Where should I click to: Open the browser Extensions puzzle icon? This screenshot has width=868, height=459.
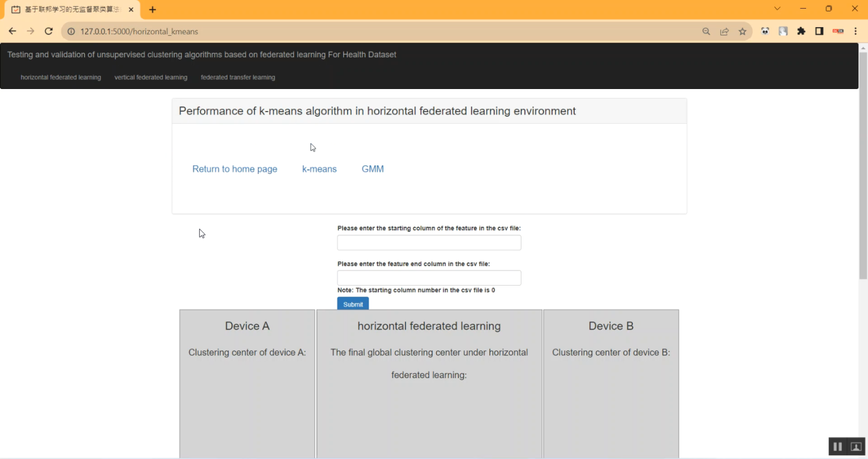click(x=801, y=31)
